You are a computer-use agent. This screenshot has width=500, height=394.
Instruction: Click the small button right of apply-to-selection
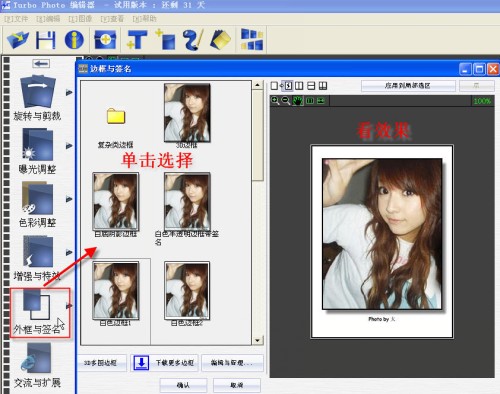click(477, 86)
